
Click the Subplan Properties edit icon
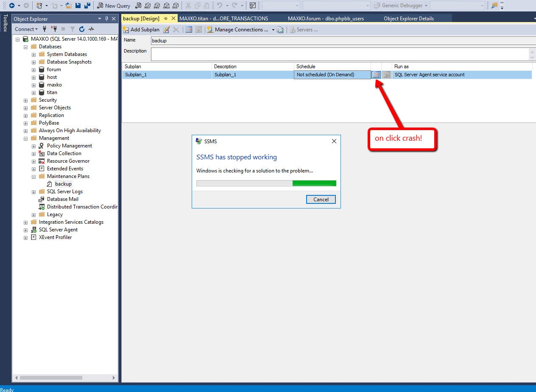(167, 30)
